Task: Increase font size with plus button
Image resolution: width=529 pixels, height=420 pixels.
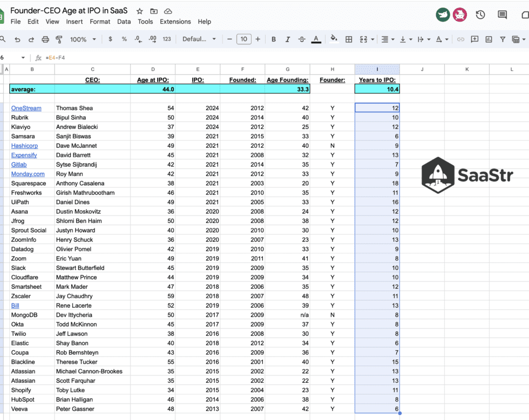Action: pos(258,39)
